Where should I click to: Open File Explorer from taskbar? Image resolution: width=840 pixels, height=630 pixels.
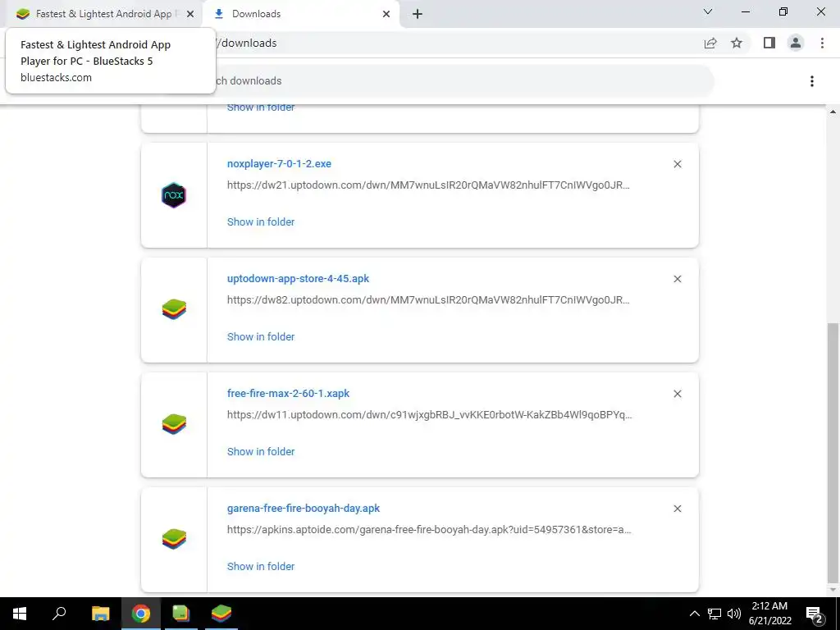click(x=100, y=614)
